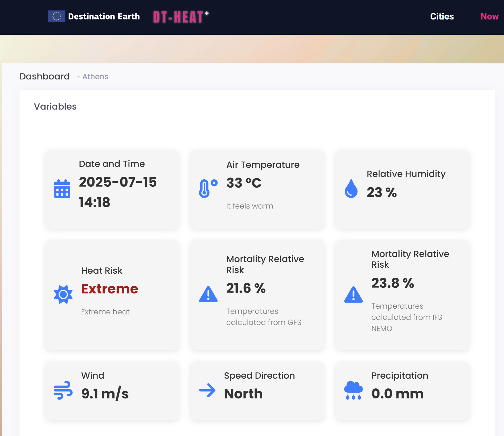Click the Dashboard page title

coord(44,76)
